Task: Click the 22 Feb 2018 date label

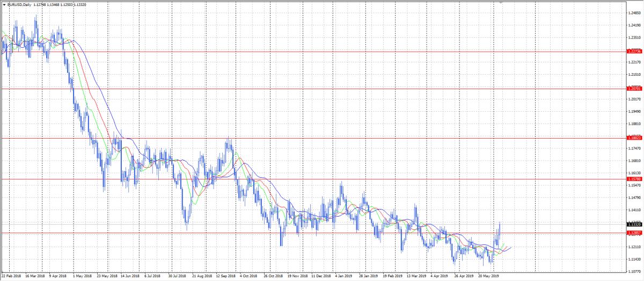Action: pos(12,276)
